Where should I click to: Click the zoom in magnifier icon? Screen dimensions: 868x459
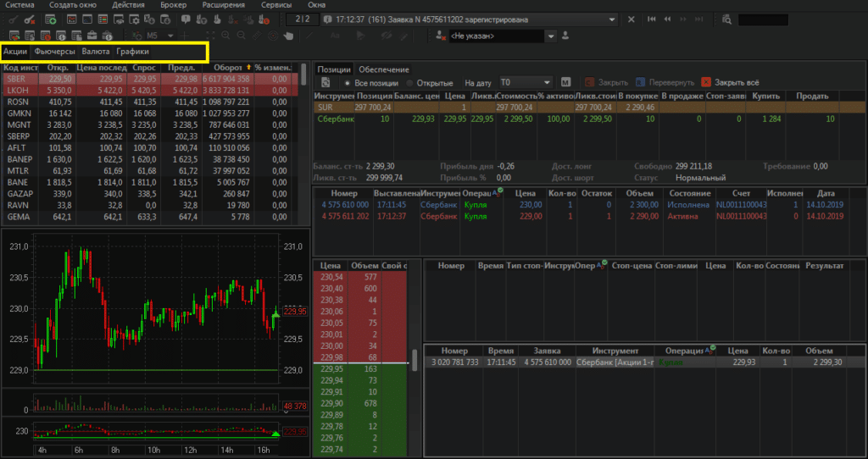(x=225, y=36)
